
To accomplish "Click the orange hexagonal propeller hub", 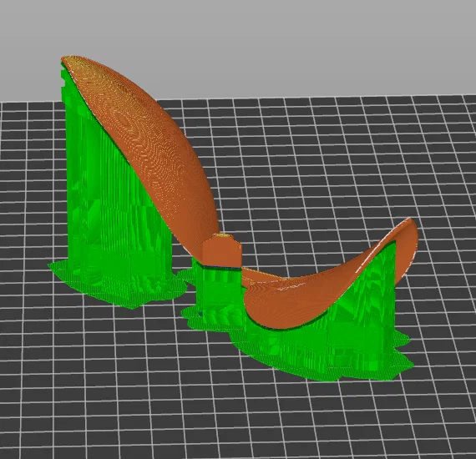I will [222, 250].
